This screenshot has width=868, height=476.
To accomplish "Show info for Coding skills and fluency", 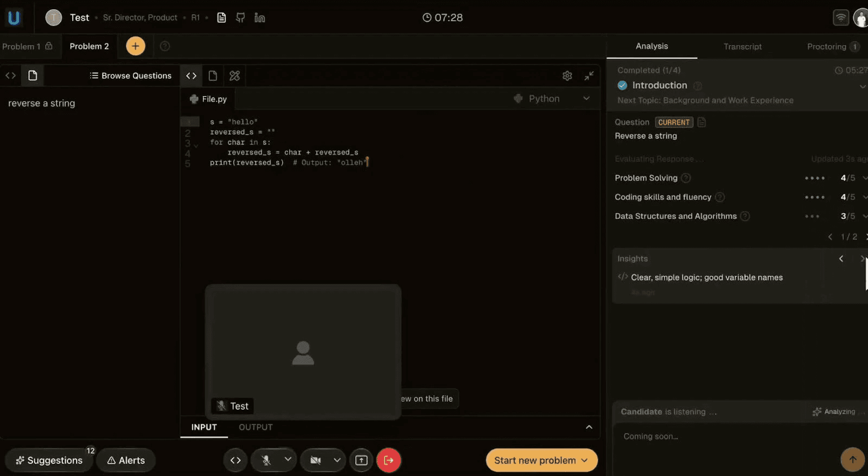I will [x=720, y=197].
